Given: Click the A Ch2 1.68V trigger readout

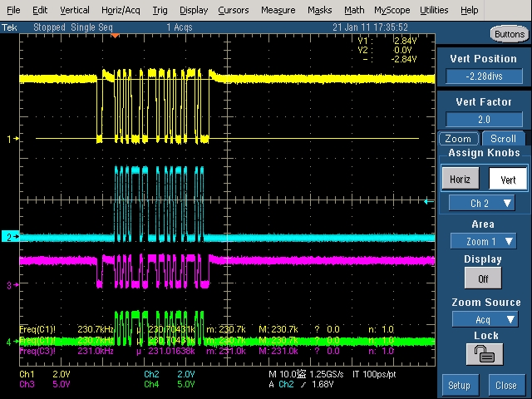Looking at the screenshot, I should tap(301, 384).
